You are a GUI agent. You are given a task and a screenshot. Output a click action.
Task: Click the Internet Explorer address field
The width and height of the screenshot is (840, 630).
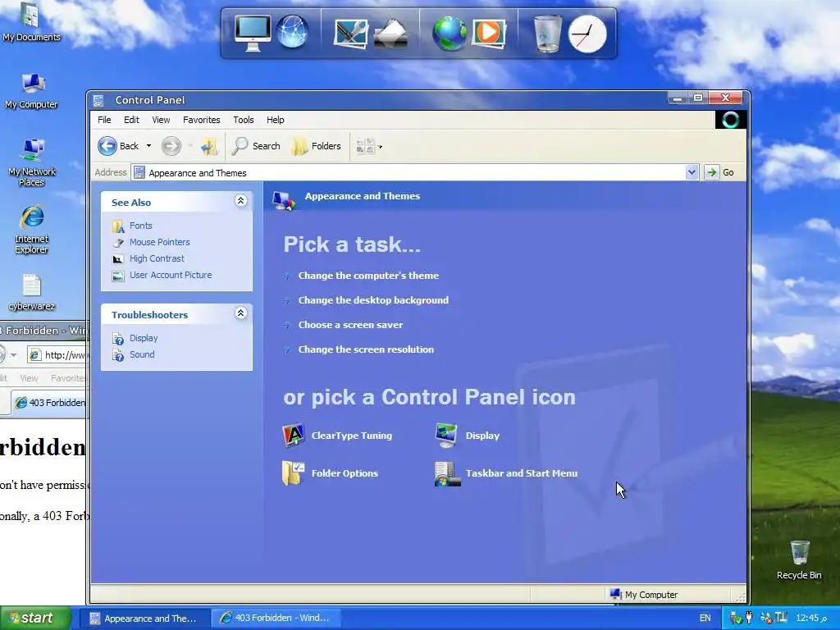coord(57,354)
